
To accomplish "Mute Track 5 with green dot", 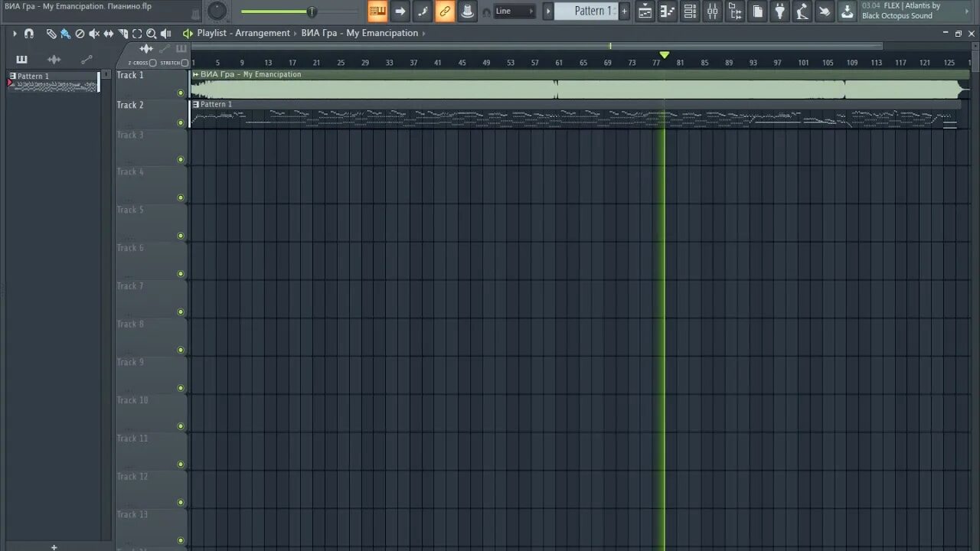I will pos(181,236).
